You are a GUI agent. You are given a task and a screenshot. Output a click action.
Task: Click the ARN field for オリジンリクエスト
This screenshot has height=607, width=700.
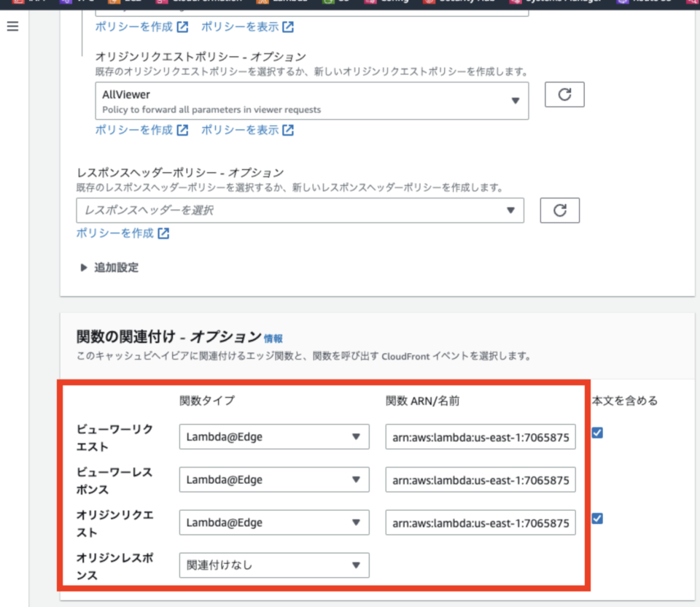481,522
